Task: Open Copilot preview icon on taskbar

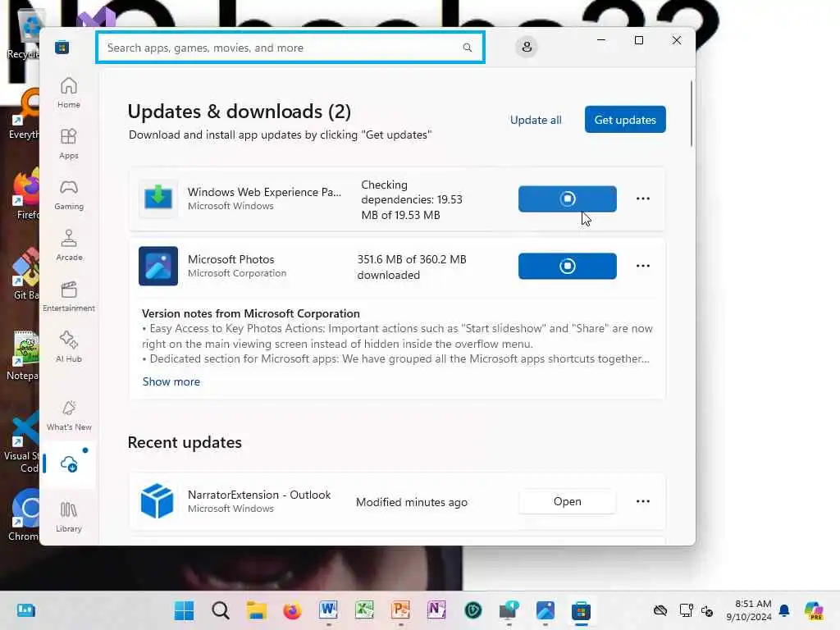Action: (x=814, y=610)
